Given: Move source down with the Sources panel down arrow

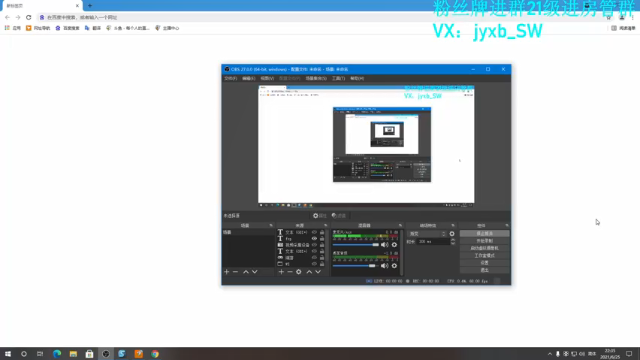Looking at the screenshot, I should click(318, 272).
